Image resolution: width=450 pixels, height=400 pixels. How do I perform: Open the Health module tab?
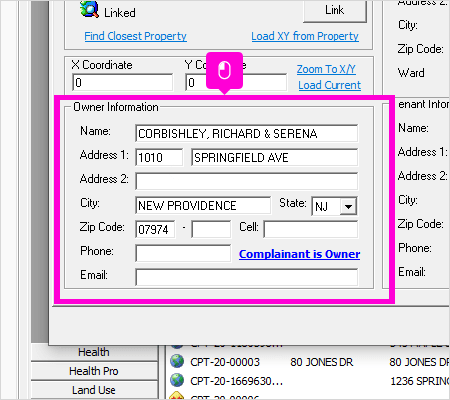pos(94,352)
